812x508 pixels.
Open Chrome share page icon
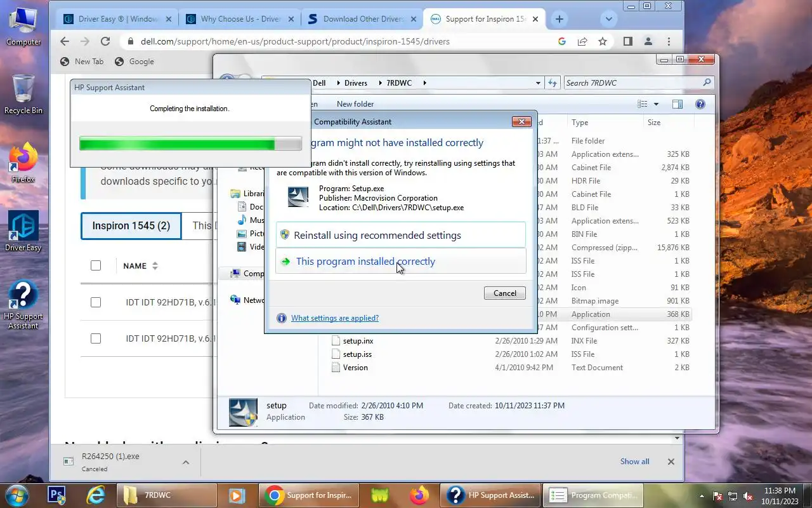(582, 41)
